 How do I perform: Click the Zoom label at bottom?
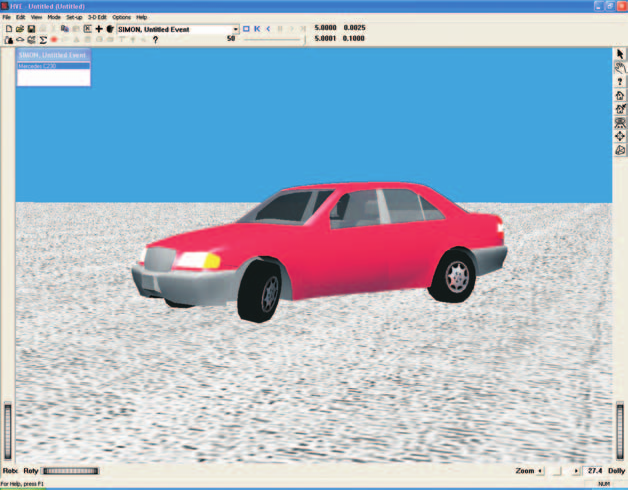[525, 471]
